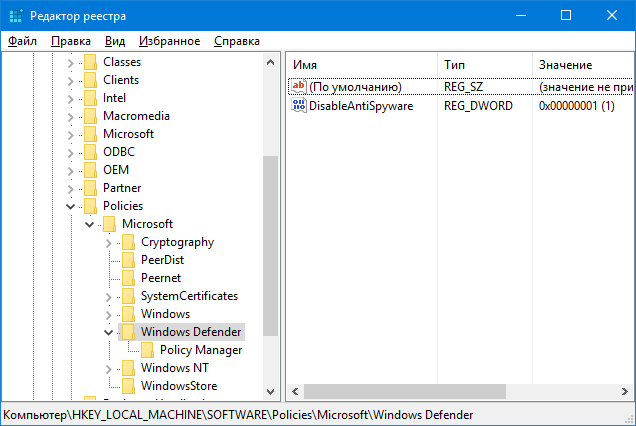
Task: Select the DisableAntiSpyware value name
Action: 361,106
